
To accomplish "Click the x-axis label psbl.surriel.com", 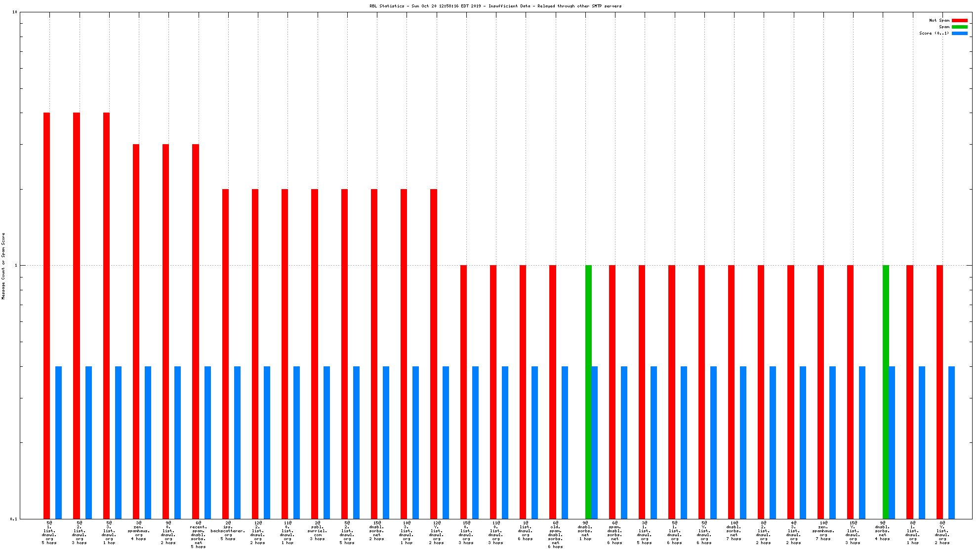I will click(x=318, y=531).
